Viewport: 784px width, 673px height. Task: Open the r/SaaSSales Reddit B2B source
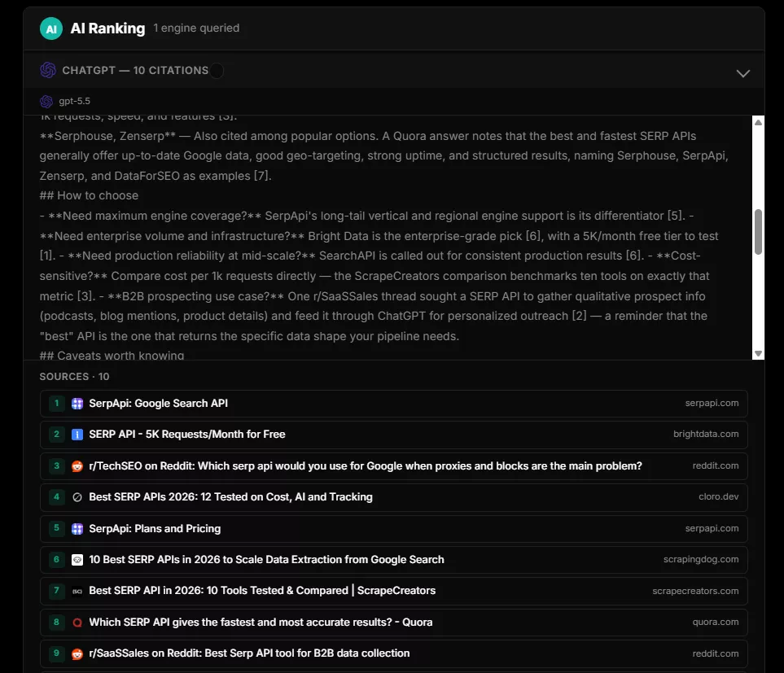click(x=393, y=653)
